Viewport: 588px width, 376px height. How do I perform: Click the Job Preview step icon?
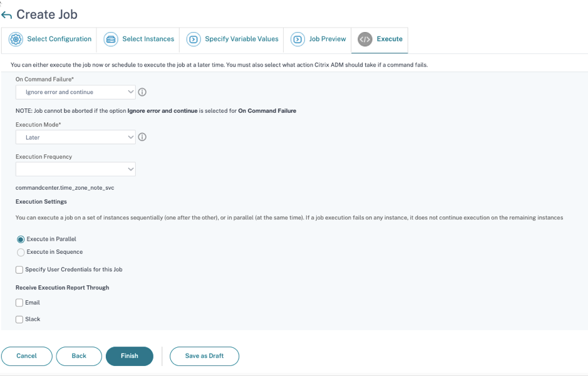tap(297, 39)
